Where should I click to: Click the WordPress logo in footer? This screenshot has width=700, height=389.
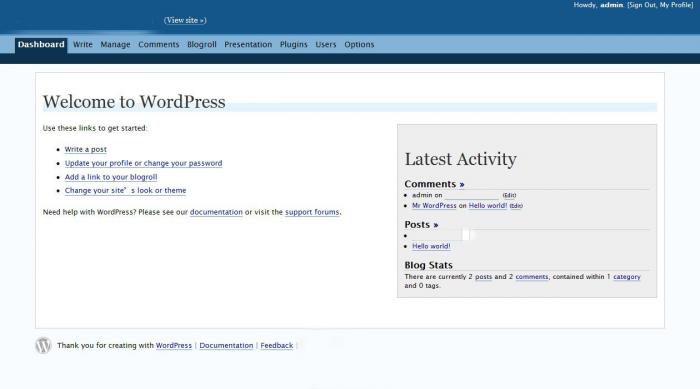pos(43,345)
